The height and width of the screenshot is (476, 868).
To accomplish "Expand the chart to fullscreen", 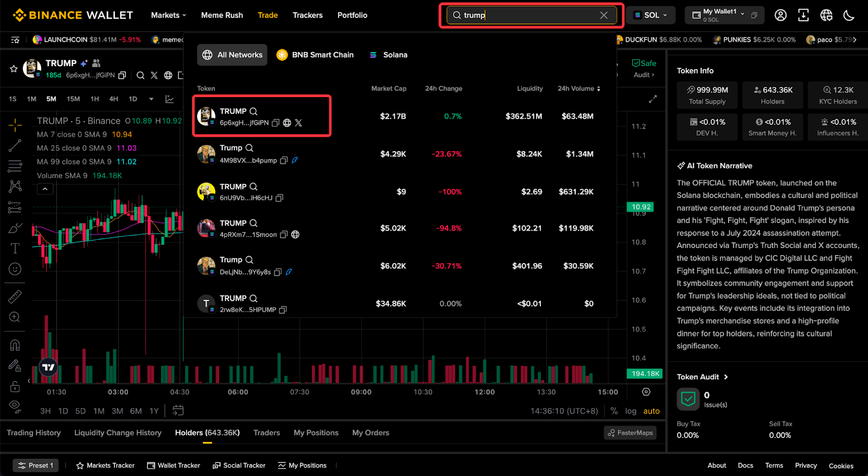I will click(653, 99).
